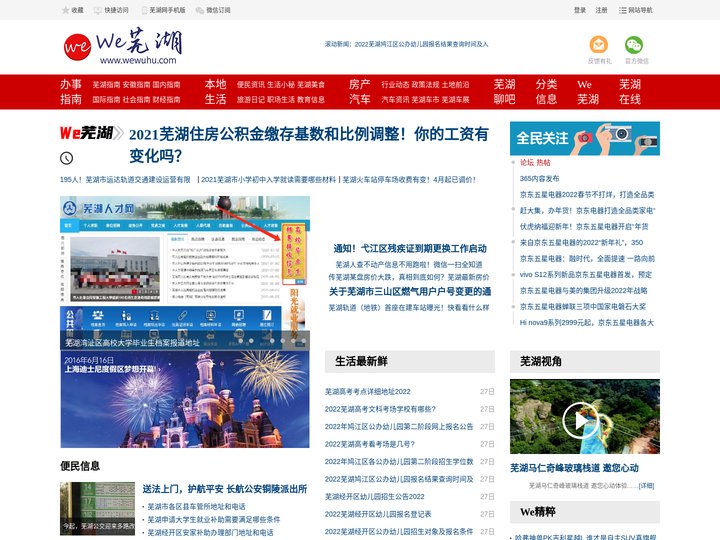Select 芜湖指南 sub-nav link
This screenshot has height=540, width=720.
[106, 85]
